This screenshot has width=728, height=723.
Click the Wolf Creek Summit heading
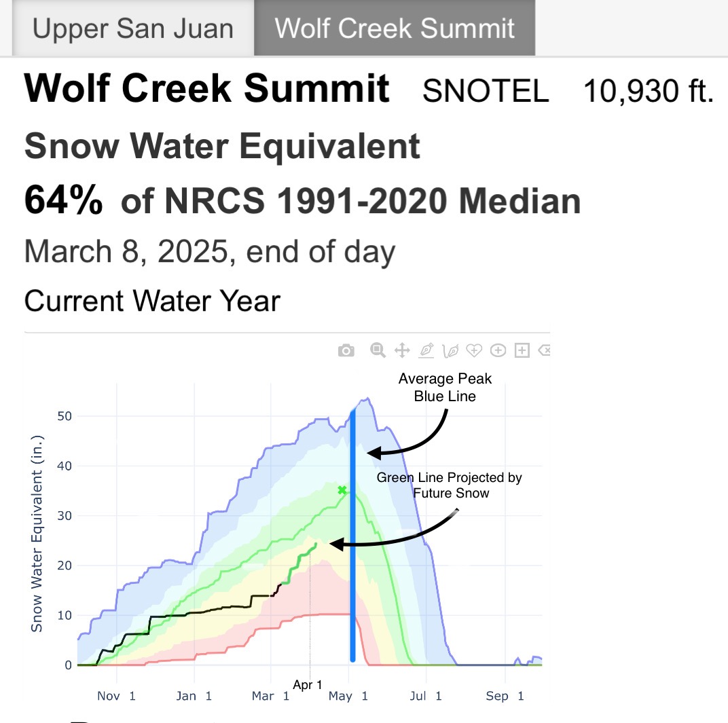[x=207, y=89]
